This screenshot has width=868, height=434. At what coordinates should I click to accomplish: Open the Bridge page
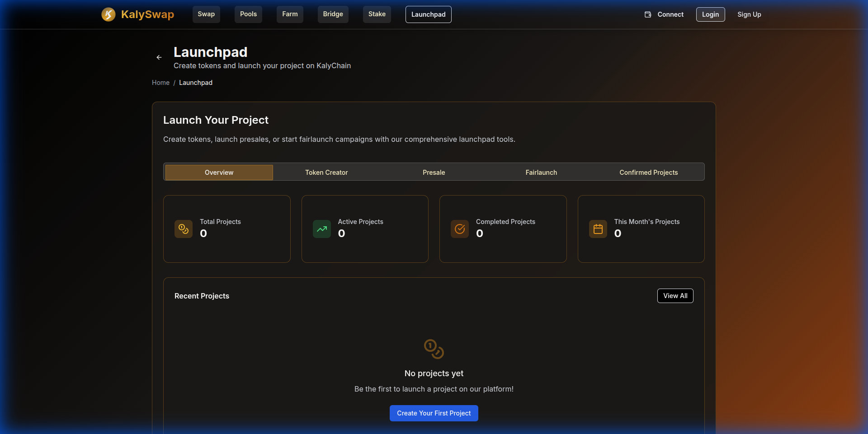click(333, 14)
